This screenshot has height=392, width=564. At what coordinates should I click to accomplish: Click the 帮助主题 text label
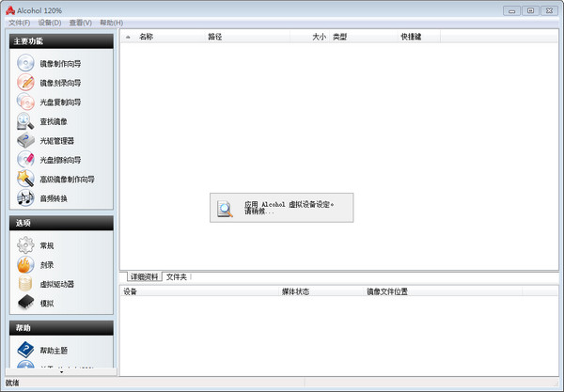pyautogui.click(x=54, y=351)
